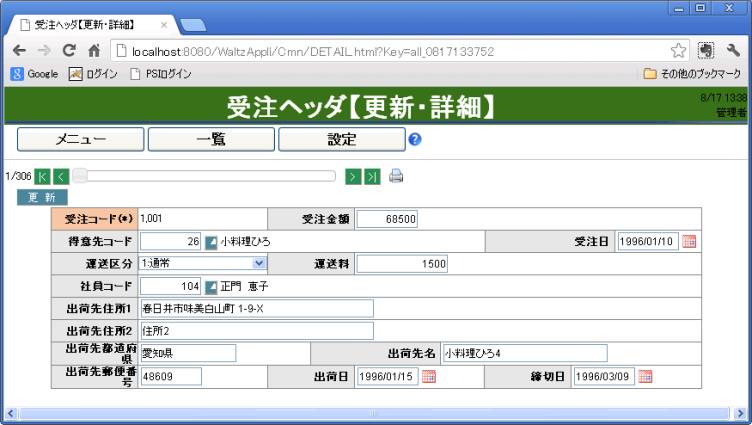
Task: Open lookup icon beside 得意先コード
Action: tap(211, 241)
